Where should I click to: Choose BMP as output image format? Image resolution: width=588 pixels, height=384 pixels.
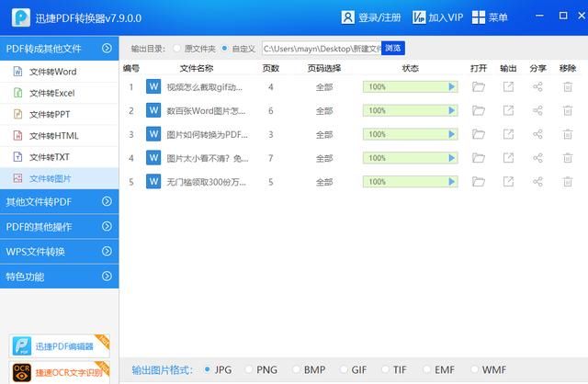click(296, 369)
